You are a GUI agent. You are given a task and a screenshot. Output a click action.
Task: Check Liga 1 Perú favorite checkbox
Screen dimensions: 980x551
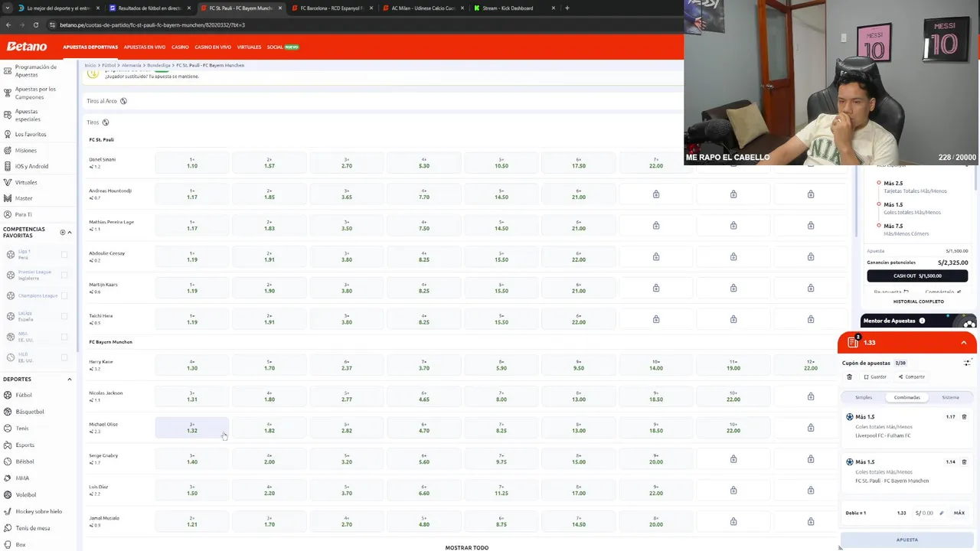64,255
